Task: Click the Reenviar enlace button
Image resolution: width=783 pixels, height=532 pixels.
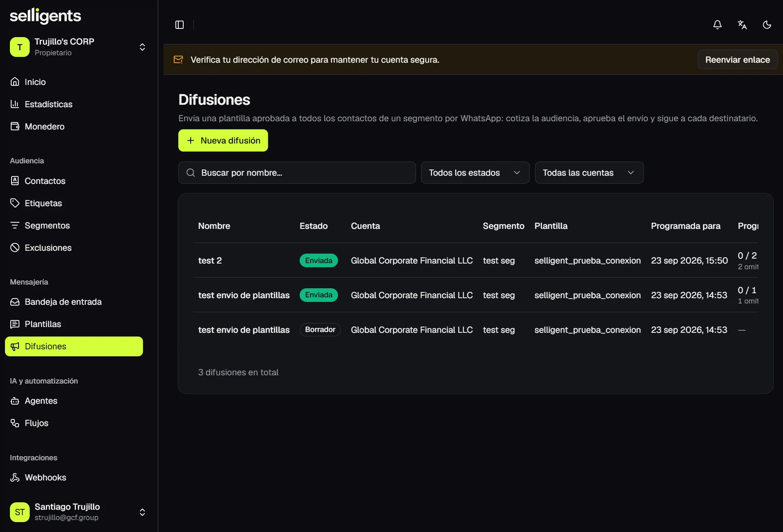Action: 738,60
